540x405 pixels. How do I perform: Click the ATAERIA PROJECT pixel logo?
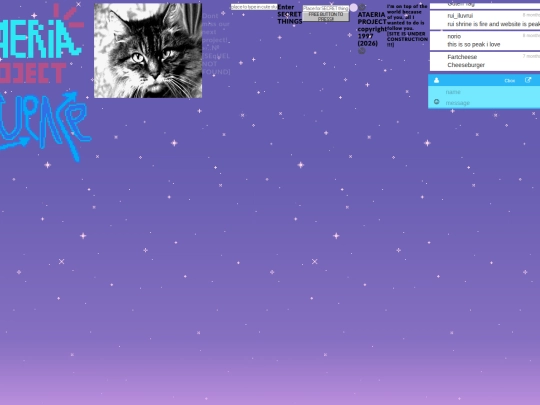click(41, 43)
